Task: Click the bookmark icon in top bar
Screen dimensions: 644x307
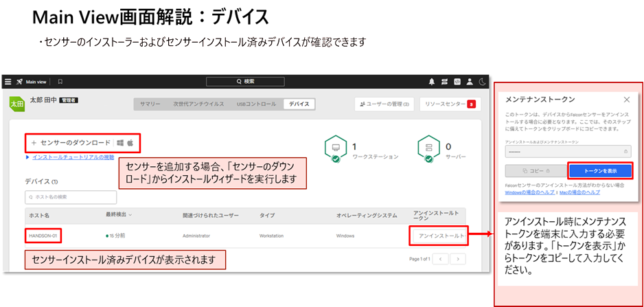Action: [60, 81]
